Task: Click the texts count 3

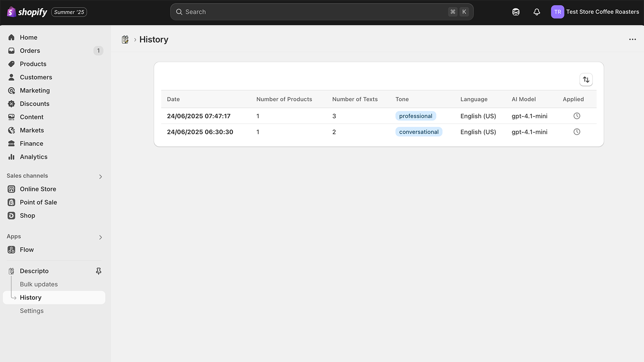Action: [334, 116]
